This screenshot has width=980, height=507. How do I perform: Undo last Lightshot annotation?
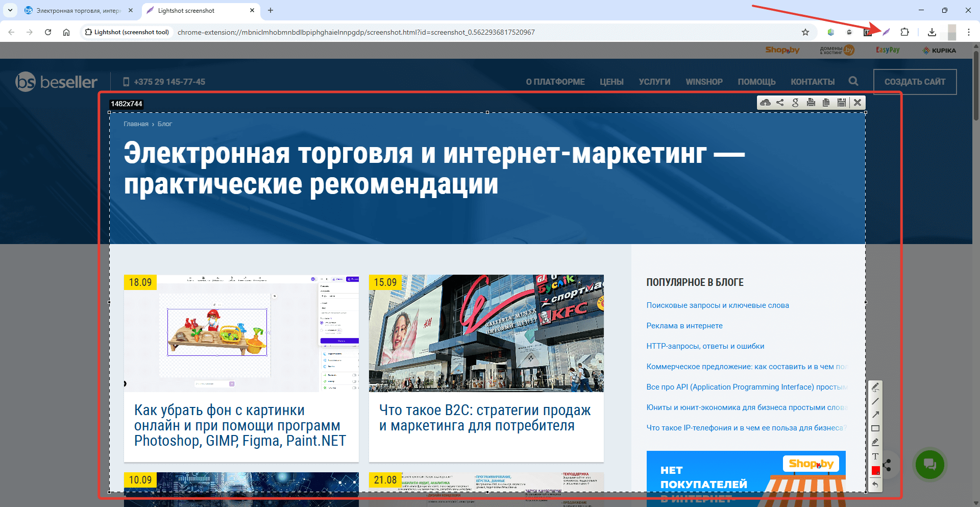pyautogui.click(x=875, y=485)
